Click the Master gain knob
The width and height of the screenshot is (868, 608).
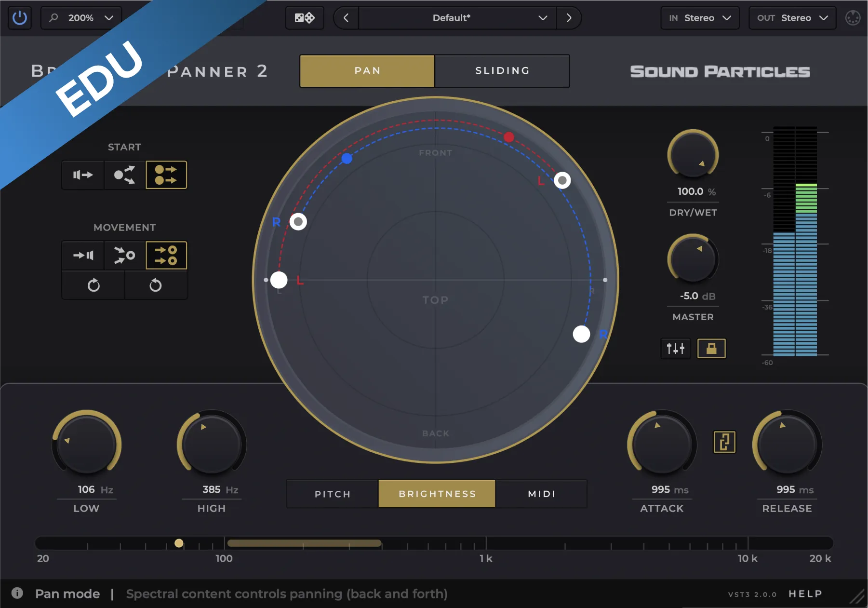(693, 259)
